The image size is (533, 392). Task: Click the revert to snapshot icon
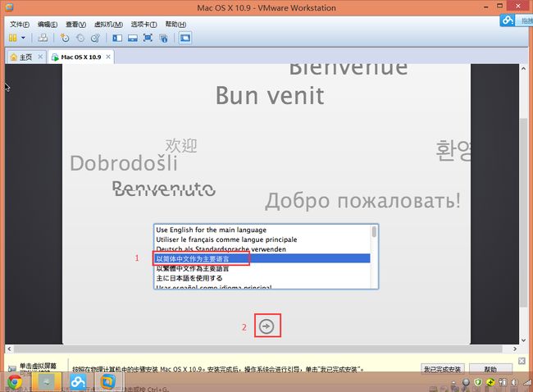click(x=80, y=38)
